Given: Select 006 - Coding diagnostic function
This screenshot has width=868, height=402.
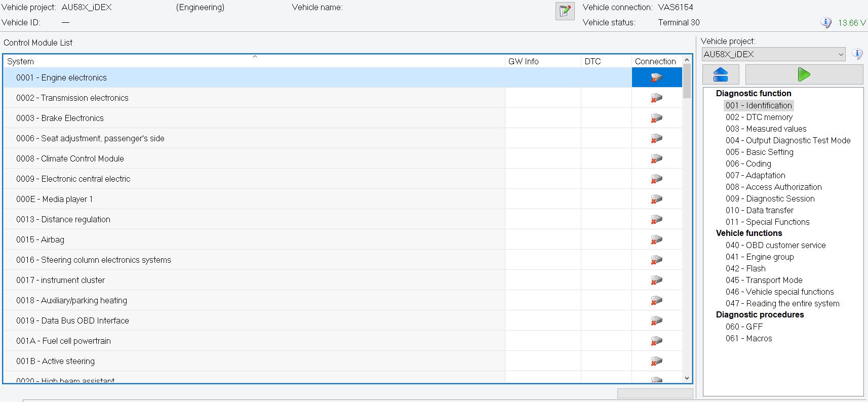Looking at the screenshot, I should point(748,164).
